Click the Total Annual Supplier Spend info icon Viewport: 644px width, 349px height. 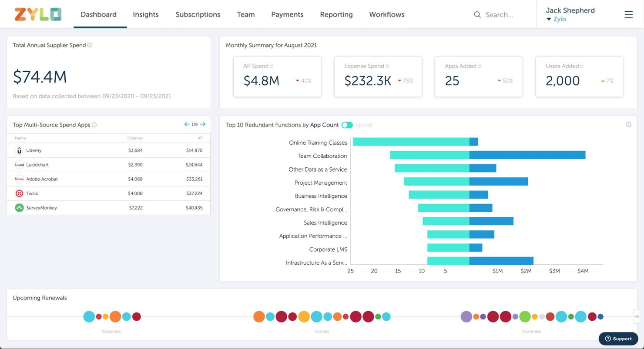90,45
